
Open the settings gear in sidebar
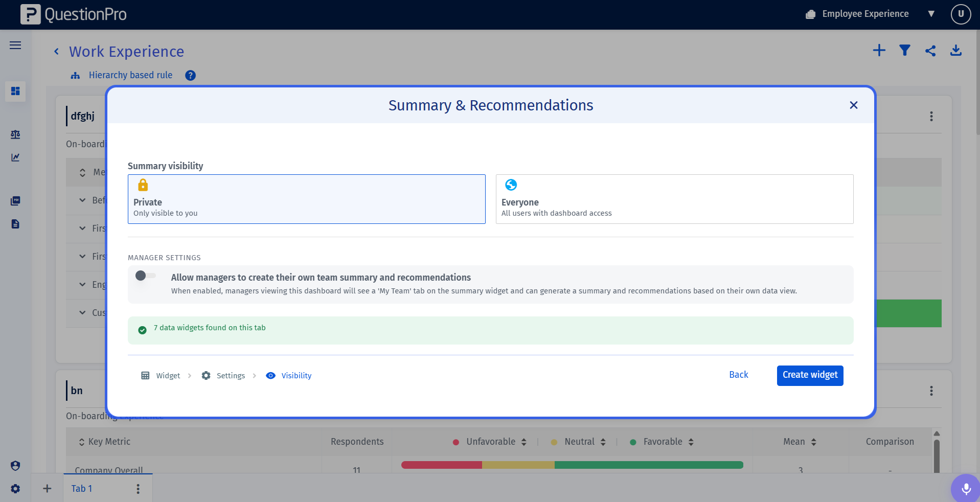click(x=15, y=489)
